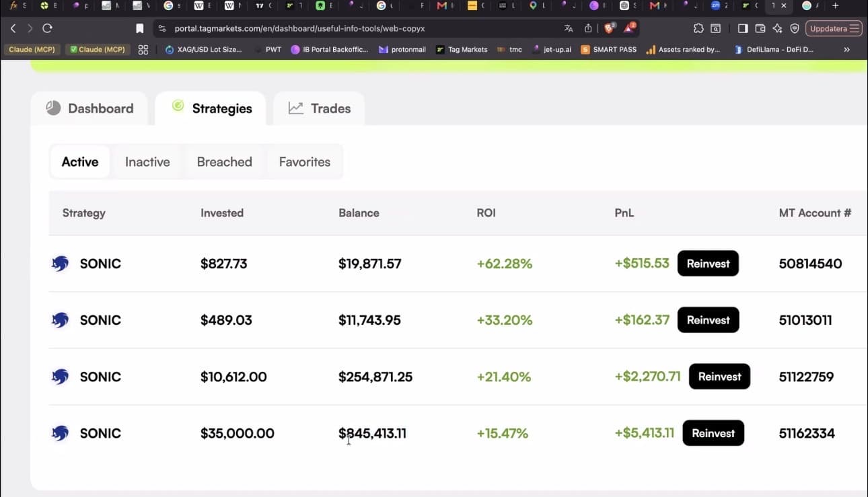Open the green-check Claude (MCP) bookmark
The image size is (868, 497).
coord(98,49)
